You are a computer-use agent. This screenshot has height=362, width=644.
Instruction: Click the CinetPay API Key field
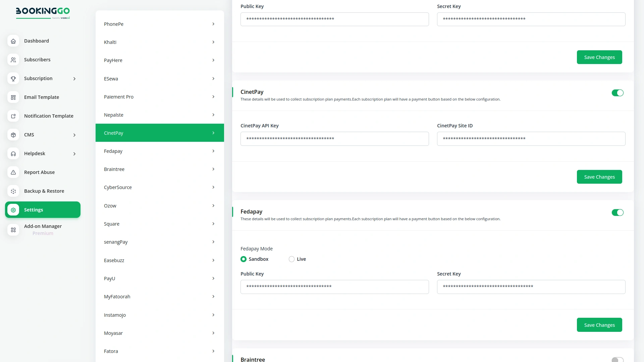pyautogui.click(x=334, y=138)
